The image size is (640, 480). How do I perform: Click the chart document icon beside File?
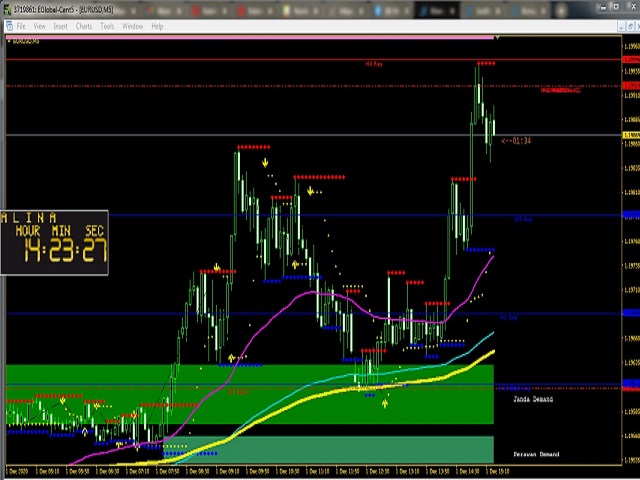[9, 27]
